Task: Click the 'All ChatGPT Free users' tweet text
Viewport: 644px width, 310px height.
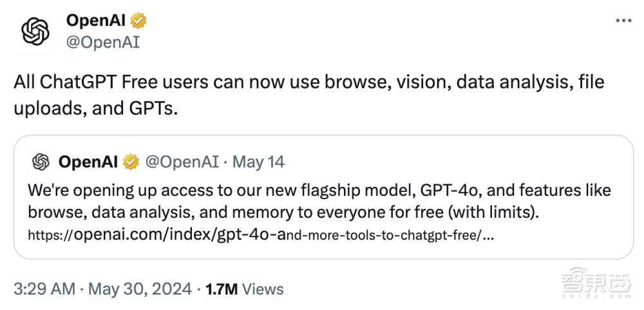Action: pos(309,95)
